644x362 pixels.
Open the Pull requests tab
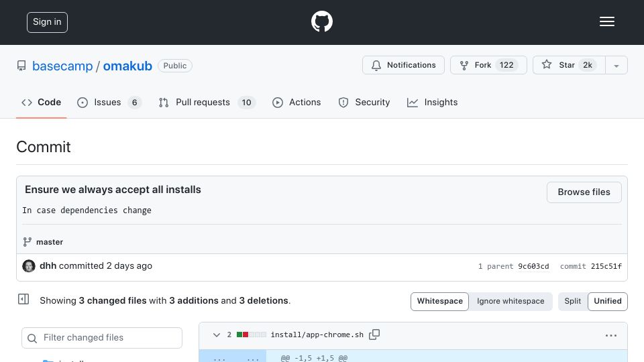click(x=207, y=102)
